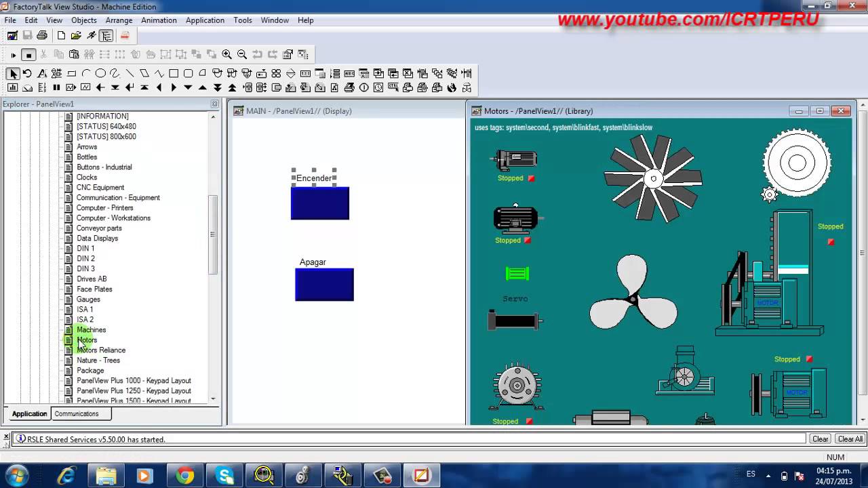Select Motors library in Explorer tree
868x488 pixels.
click(x=87, y=340)
